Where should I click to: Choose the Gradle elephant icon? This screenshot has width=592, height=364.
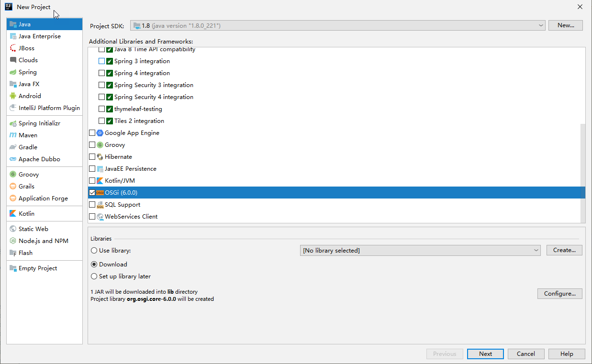(13, 147)
